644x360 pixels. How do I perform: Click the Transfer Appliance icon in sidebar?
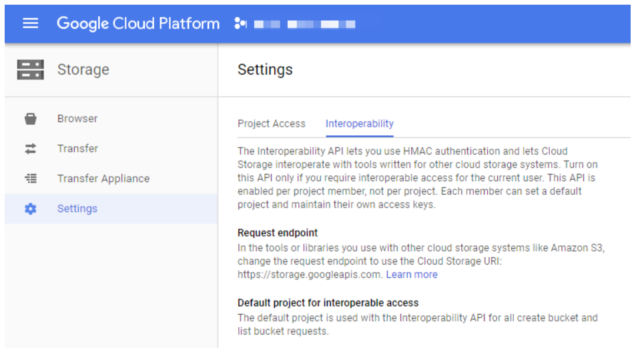click(x=31, y=179)
